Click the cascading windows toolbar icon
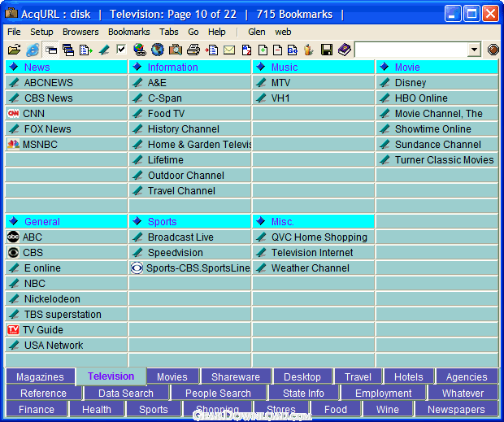Image resolution: width=504 pixels, height=422 pixels. pyautogui.click(x=68, y=50)
